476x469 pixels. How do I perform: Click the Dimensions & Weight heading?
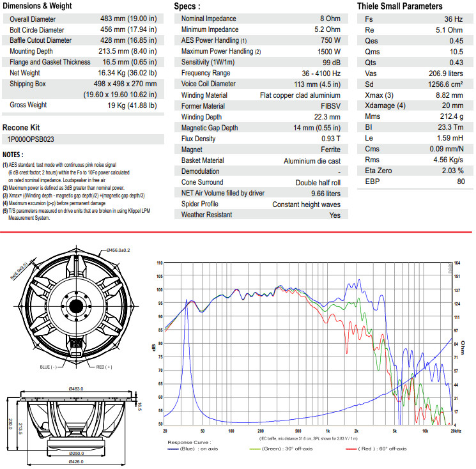pyautogui.click(x=37, y=6)
